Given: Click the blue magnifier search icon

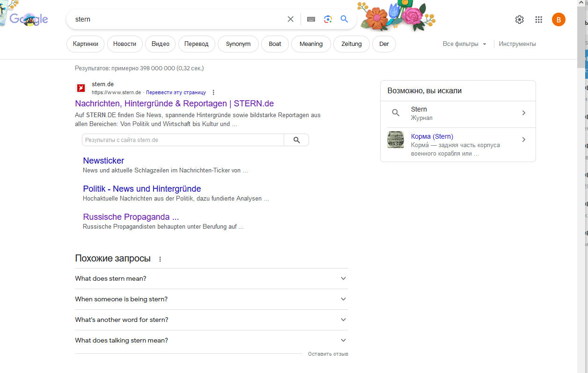Looking at the screenshot, I should (x=344, y=19).
